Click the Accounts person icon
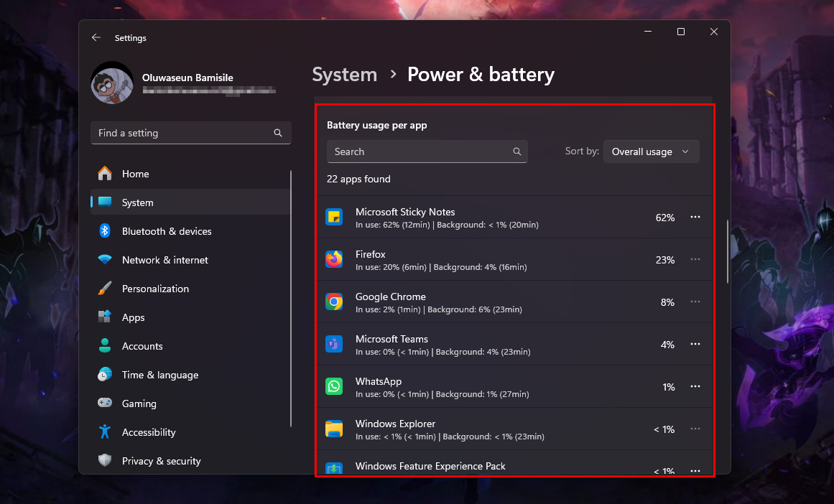The image size is (834, 504). pos(105,345)
